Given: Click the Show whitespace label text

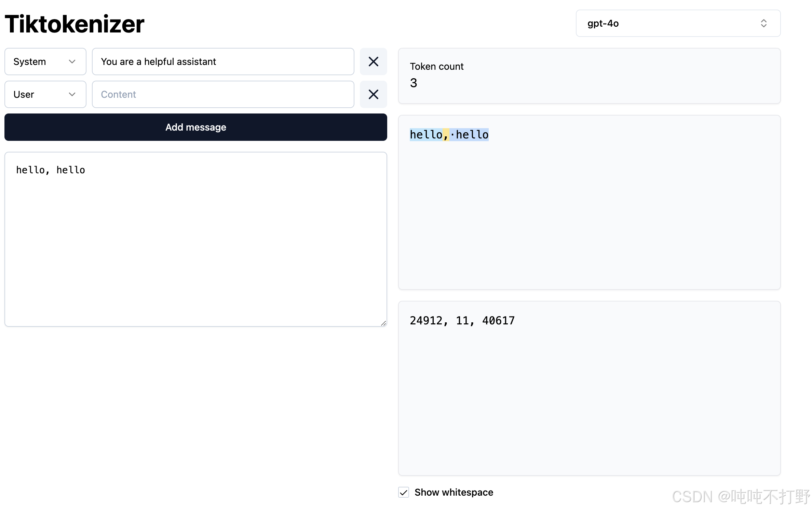Looking at the screenshot, I should pyautogui.click(x=454, y=492).
